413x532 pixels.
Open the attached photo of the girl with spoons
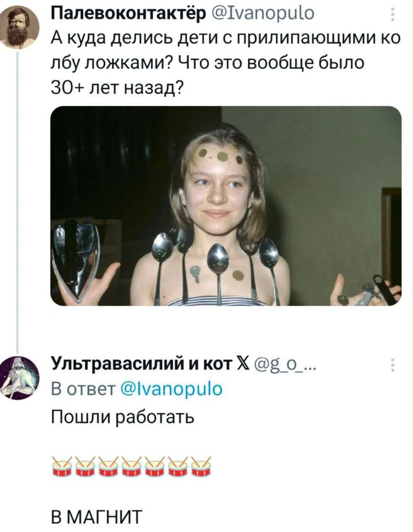point(226,206)
